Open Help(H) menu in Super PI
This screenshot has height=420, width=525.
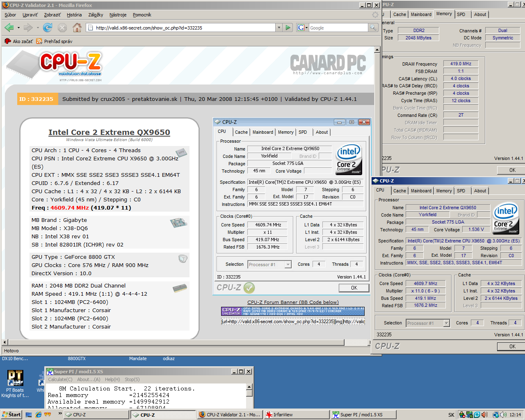click(112, 379)
